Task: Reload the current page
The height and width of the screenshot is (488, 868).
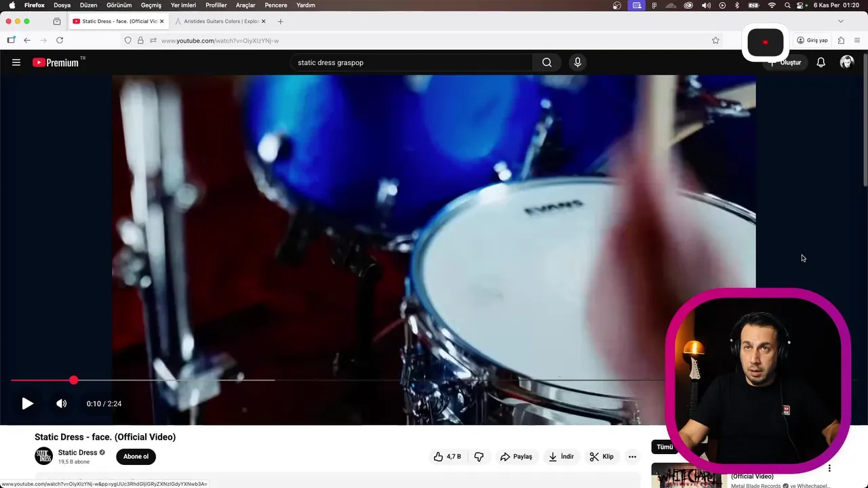Action: [x=60, y=41]
